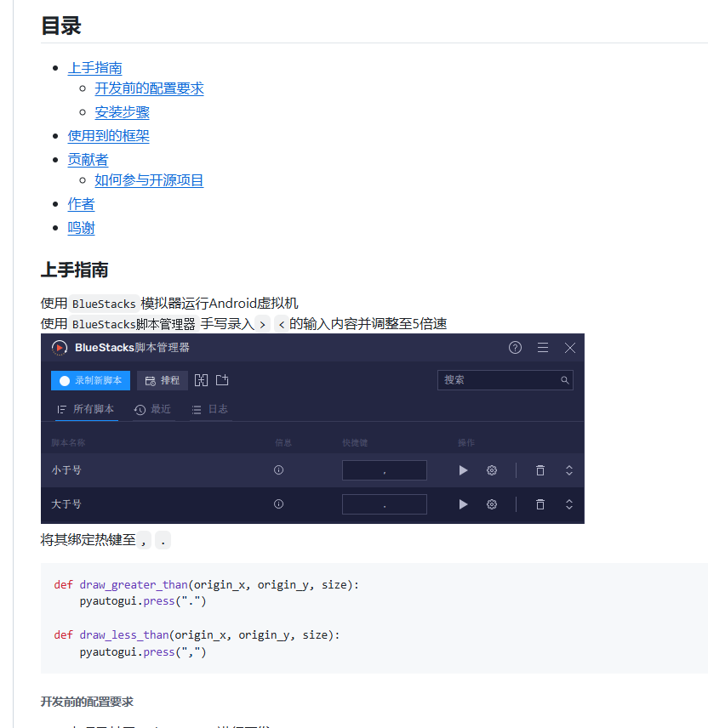The height and width of the screenshot is (728, 708).
Task: Play the 小于号 script
Action: point(463,470)
